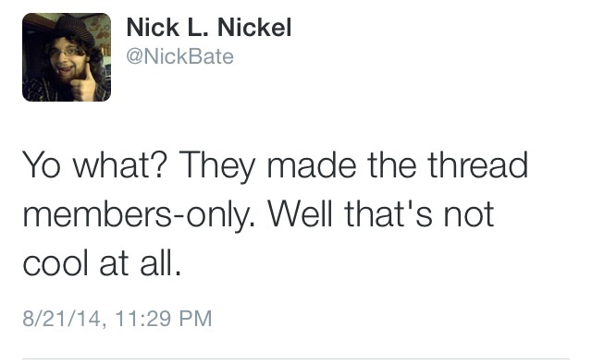Screen dimensions: 592x364
Task: Click the display name Nick L. Nickel
Action: [x=209, y=28]
